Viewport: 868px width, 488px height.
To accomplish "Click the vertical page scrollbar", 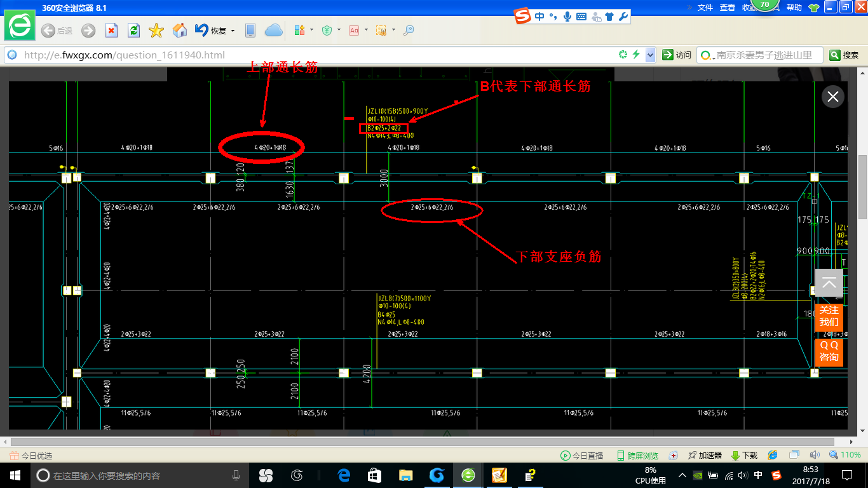I will coord(862,187).
